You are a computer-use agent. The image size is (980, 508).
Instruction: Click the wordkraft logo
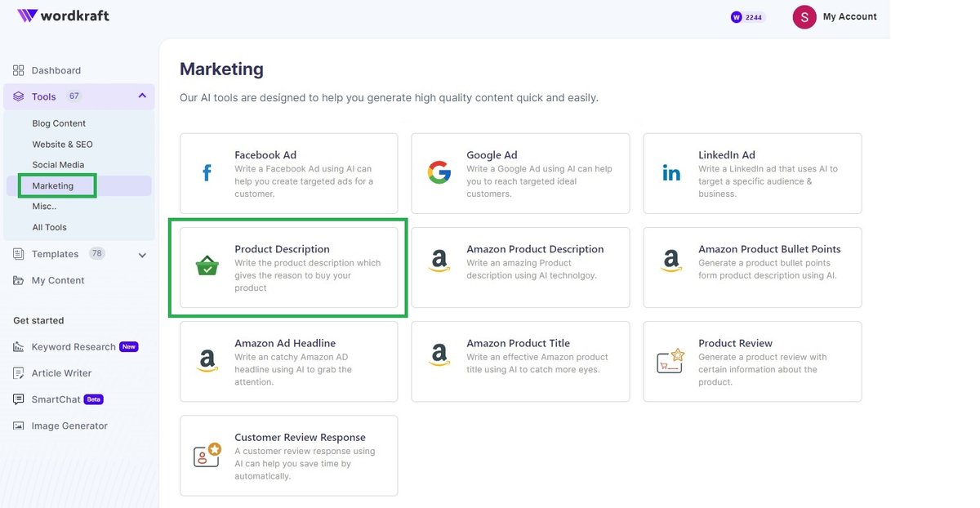(x=64, y=14)
